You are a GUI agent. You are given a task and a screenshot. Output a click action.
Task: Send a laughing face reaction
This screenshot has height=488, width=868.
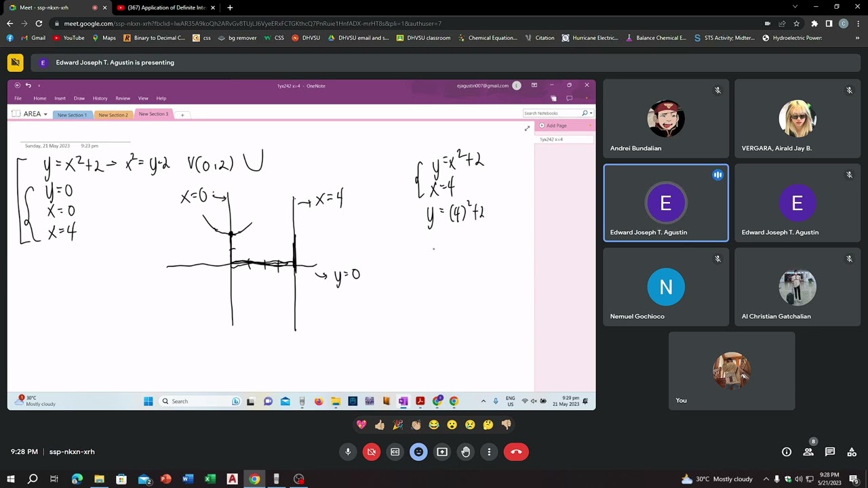pos(434,425)
